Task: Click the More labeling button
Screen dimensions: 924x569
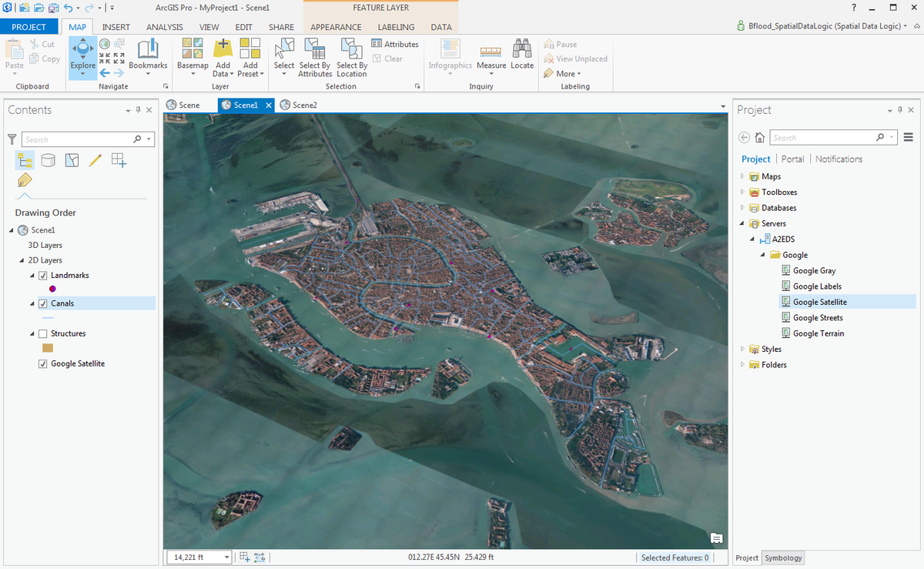Action: [x=563, y=74]
